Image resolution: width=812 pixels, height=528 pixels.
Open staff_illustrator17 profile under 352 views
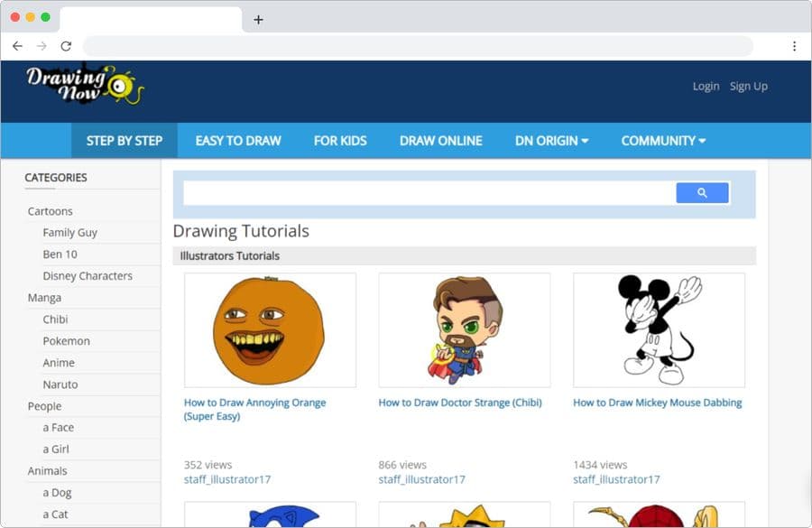(227, 480)
